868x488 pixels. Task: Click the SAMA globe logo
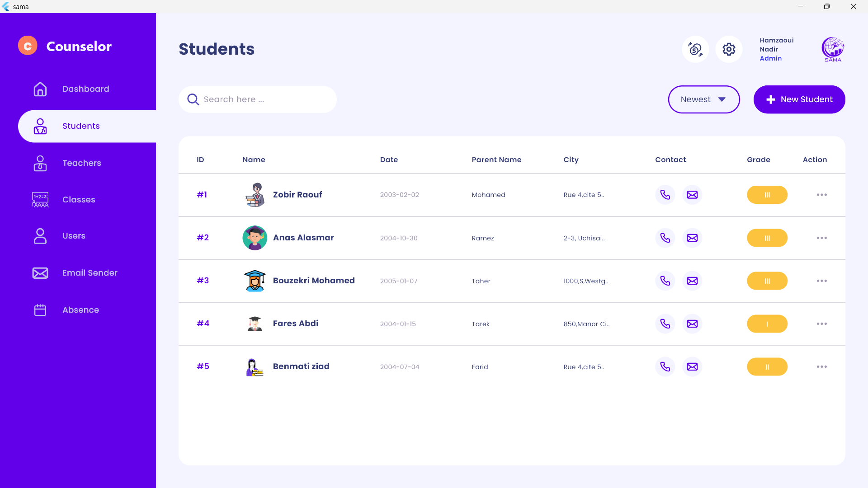point(833,49)
